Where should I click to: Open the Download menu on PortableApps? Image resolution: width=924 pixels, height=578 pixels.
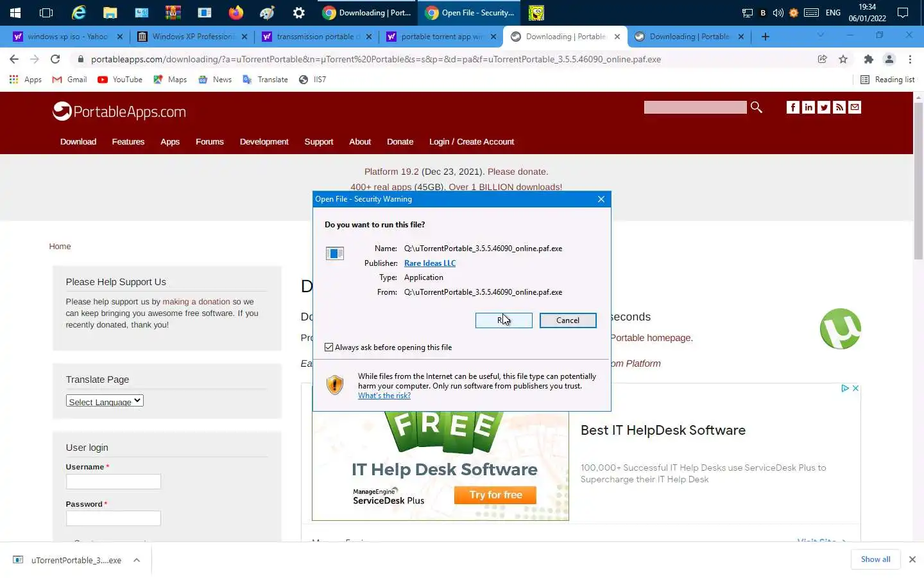[x=78, y=142]
